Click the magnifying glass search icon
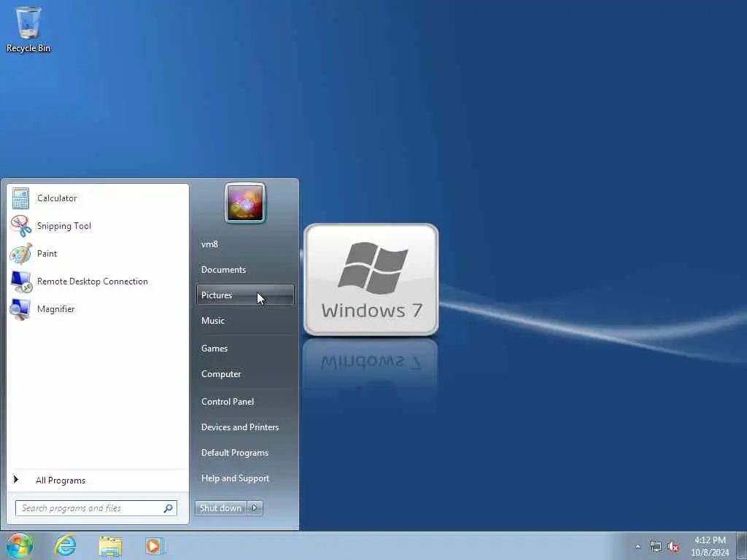747x560 pixels. point(169,508)
